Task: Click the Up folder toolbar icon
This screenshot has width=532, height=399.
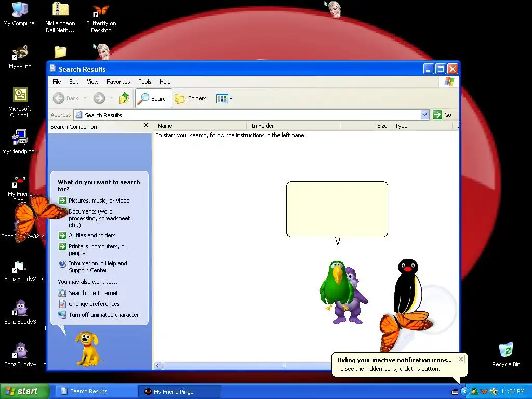Action: click(124, 98)
